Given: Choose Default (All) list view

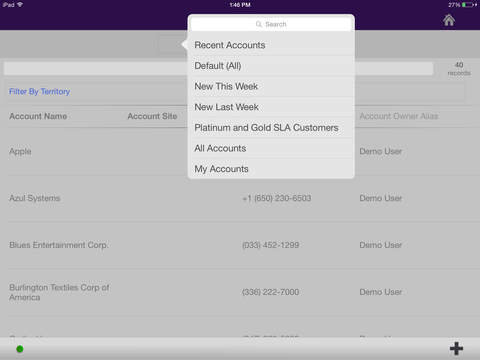Looking at the screenshot, I should 271,66.
